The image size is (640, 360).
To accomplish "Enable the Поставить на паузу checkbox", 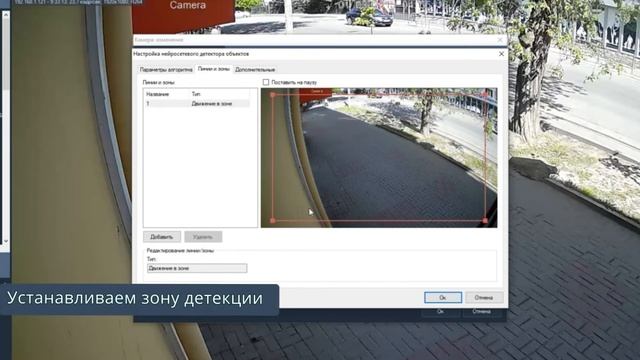I will coord(266,82).
